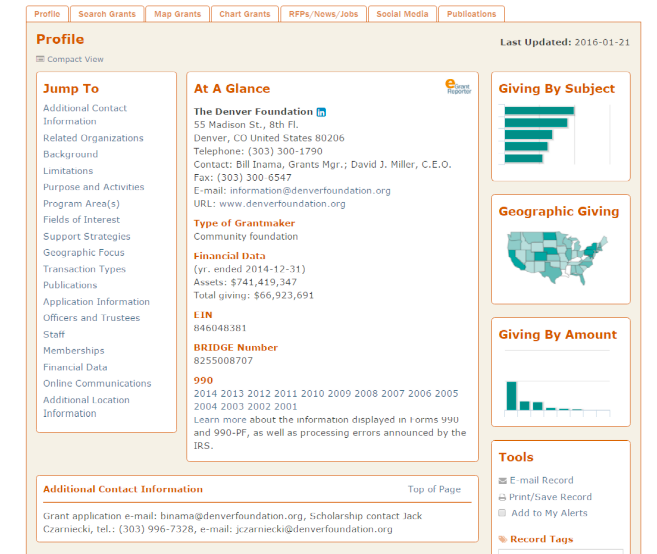Jump to Background section
The image size is (657, 554).
[x=70, y=154]
